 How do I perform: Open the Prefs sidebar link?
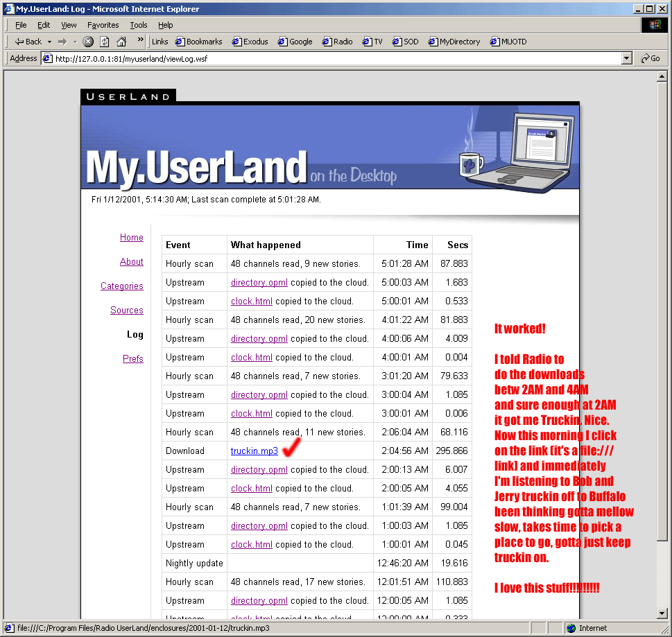pyautogui.click(x=132, y=359)
